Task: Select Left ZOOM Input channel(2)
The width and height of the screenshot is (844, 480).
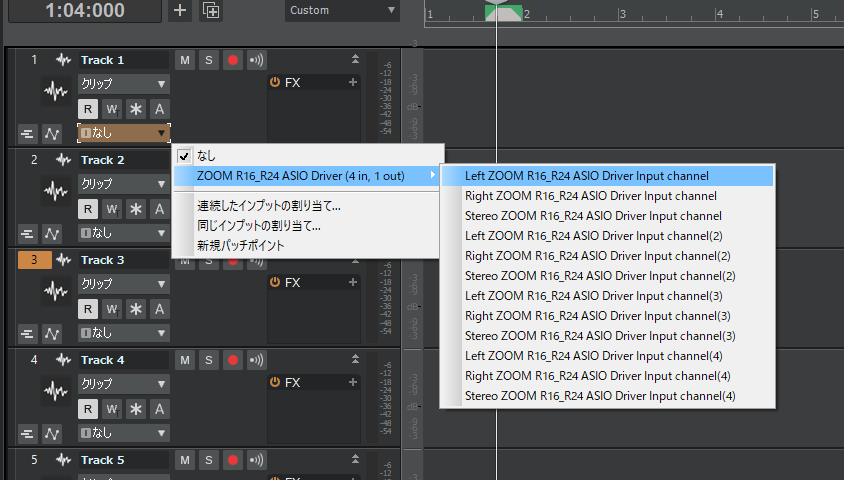Action: coord(608,236)
